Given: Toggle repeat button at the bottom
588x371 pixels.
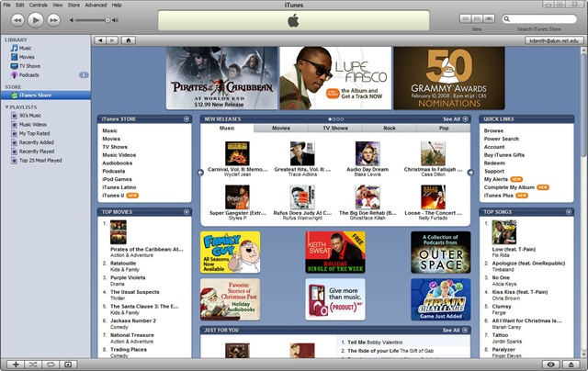Looking at the screenshot, I should pos(51,365).
